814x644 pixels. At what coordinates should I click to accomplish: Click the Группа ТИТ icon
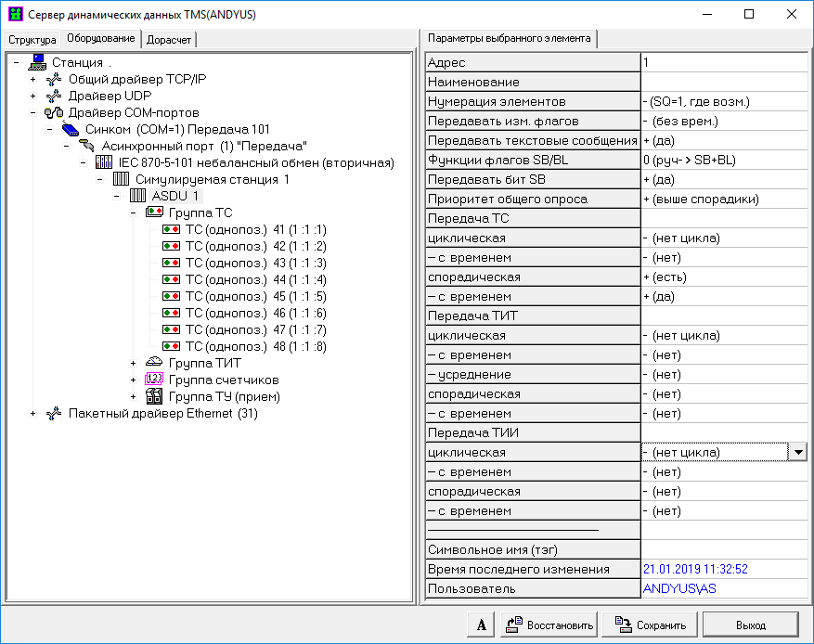point(154,363)
